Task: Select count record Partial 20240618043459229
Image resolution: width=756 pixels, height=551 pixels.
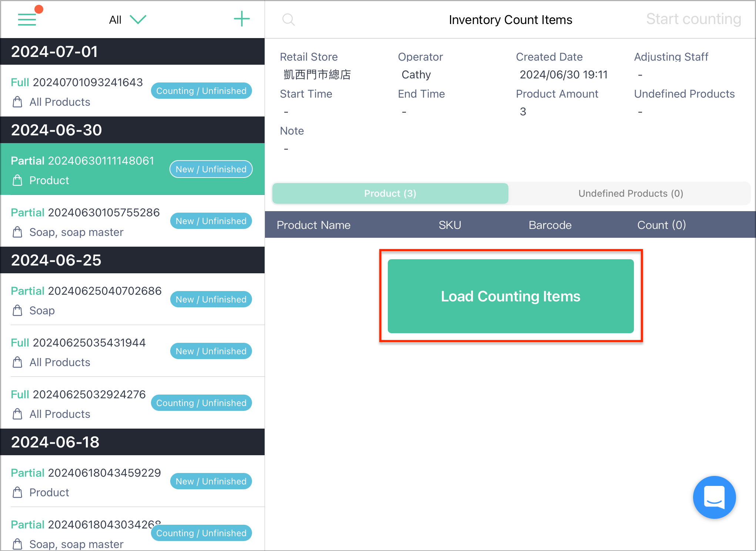Action: [x=132, y=481]
